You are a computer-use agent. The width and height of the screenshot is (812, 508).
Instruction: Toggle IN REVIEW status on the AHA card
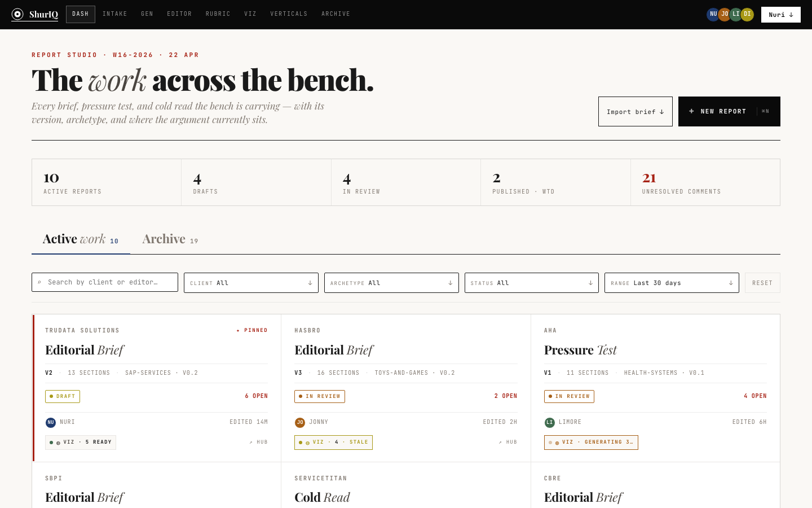(x=569, y=396)
